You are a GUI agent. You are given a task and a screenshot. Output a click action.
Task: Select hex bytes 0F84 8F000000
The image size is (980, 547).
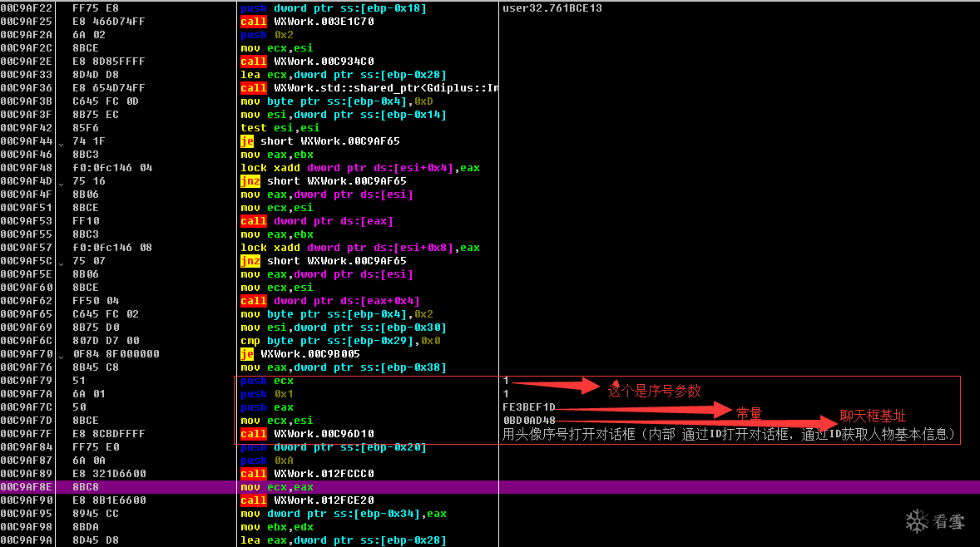(x=116, y=354)
